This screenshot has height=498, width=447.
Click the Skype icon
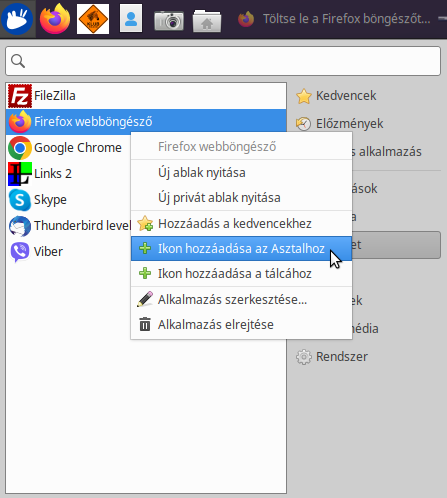coord(20,200)
